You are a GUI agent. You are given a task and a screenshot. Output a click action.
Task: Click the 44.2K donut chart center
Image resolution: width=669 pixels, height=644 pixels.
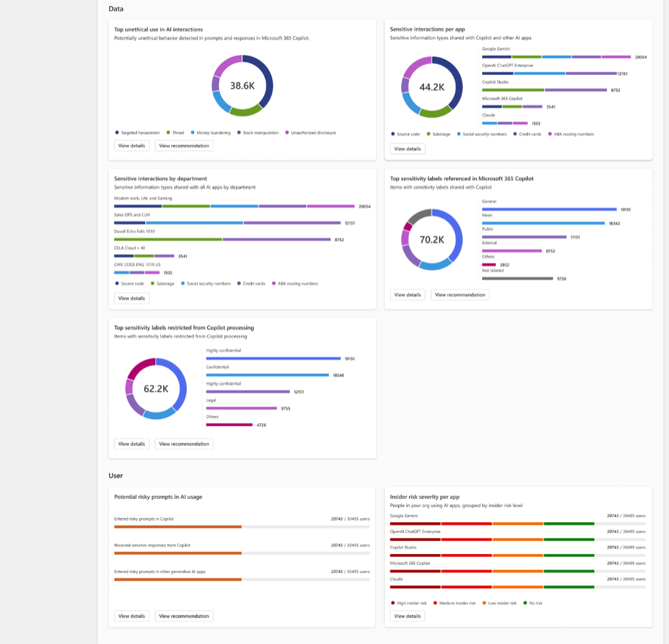pos(432,87)
